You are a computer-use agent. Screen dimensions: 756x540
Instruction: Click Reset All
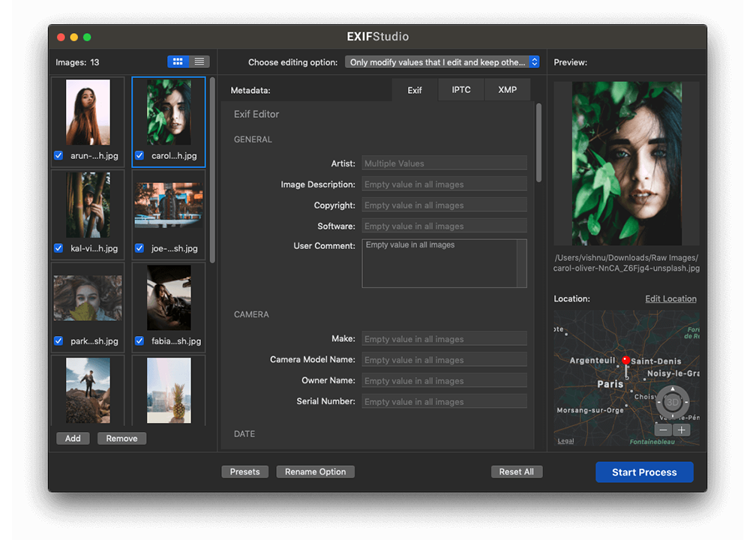516,472
